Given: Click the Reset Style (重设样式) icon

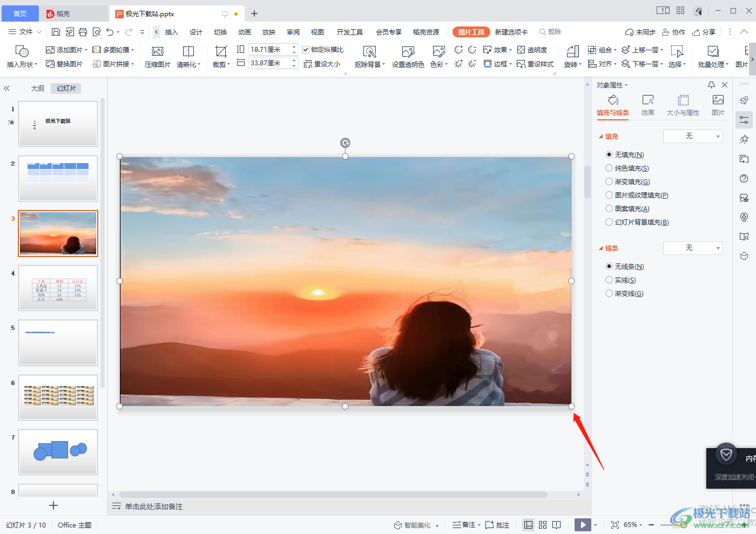Looking at the screenshot, I should pyautogui.click(x=521, y=64).
